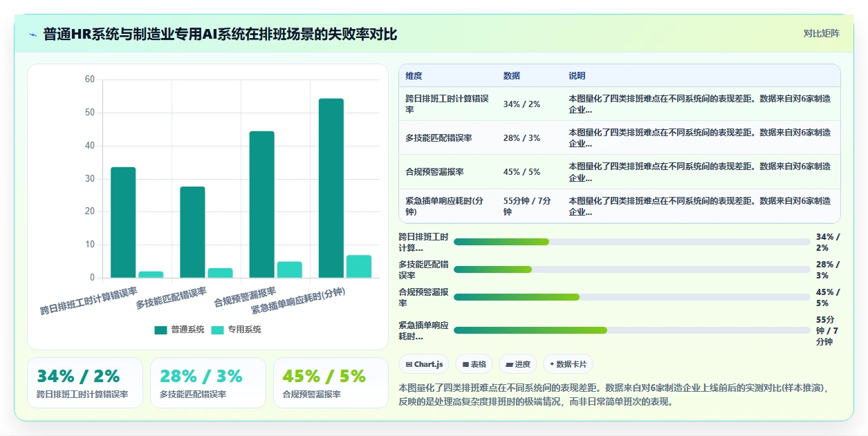Click the footnote paragraph under the chips

614,395
